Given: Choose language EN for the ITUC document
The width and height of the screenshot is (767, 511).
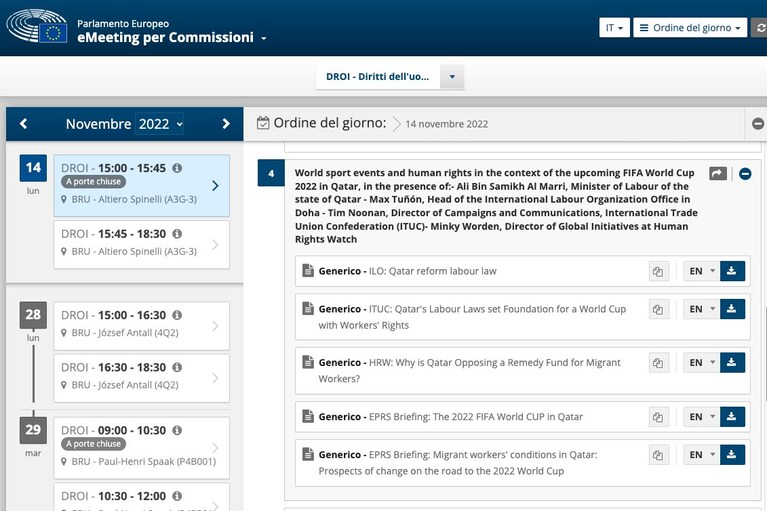Looking at the screenshot, I should [x=701, y=309].
